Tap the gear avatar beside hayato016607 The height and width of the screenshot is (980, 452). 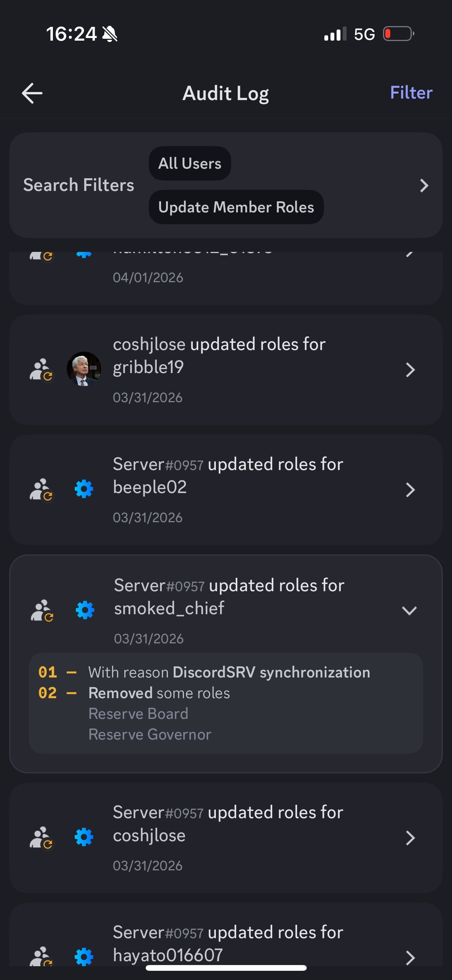coord(84,957)
